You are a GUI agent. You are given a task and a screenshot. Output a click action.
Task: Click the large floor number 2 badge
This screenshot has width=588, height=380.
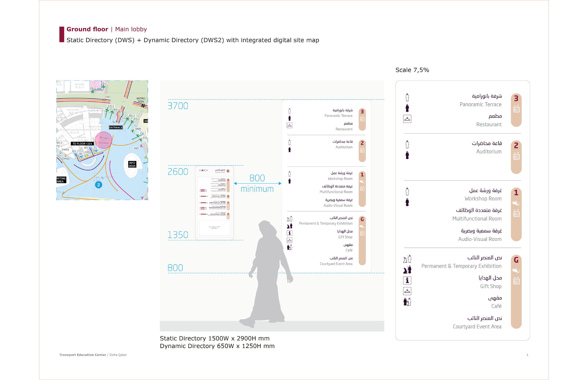pos(516,146)
